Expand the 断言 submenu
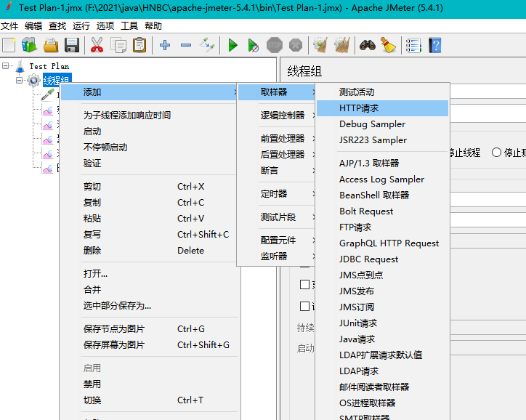The image size is (526, 420). click(x=277, y=171)
